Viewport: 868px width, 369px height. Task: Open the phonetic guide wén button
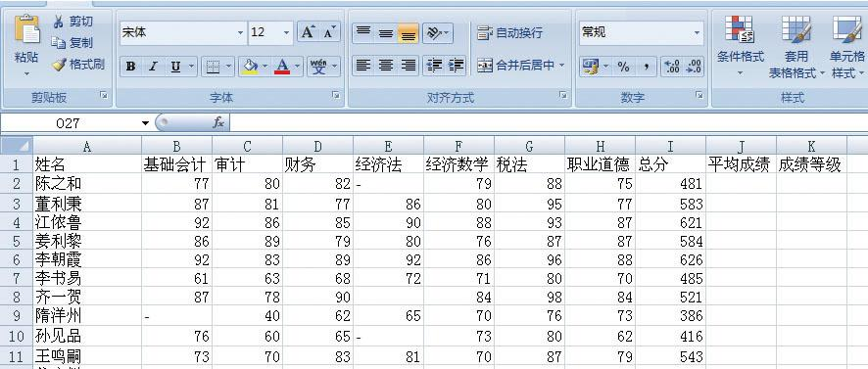tap(318, 67)
